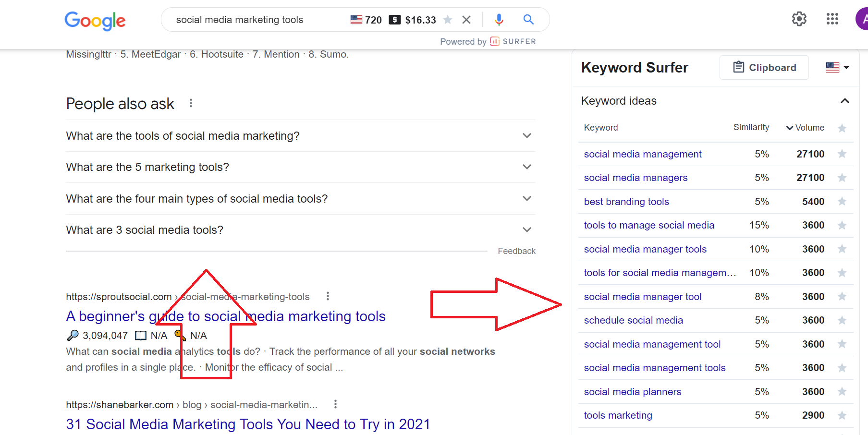Sort keyword ideas by Volume

point(805,128)
